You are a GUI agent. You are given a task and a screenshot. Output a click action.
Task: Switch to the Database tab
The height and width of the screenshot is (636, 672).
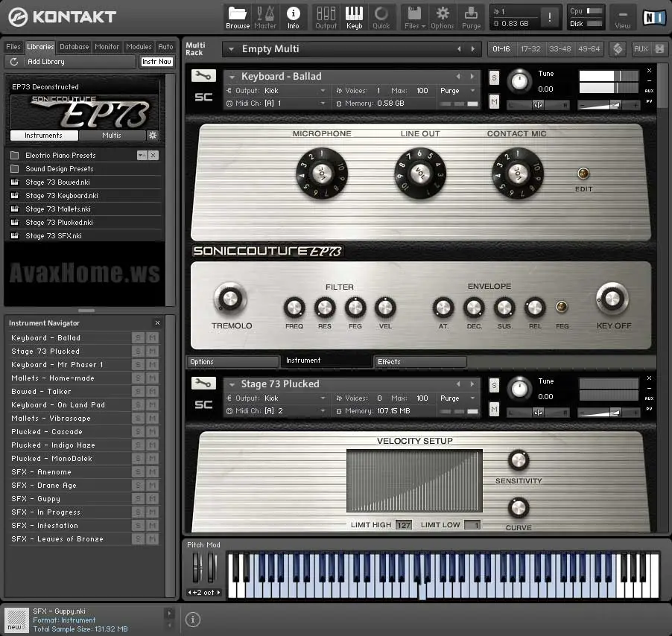(75, 47)
